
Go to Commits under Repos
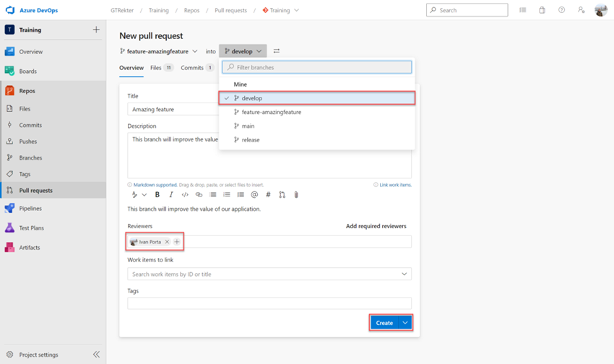30,125
